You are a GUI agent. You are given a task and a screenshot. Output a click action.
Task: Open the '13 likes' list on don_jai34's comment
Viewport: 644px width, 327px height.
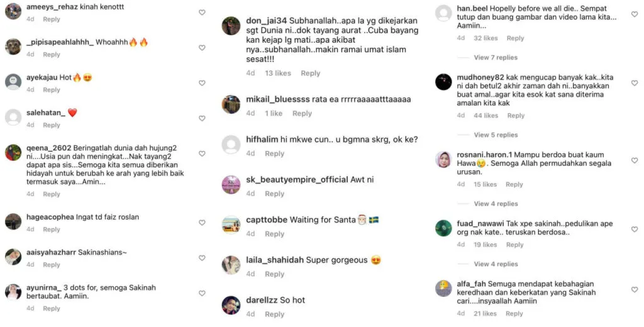[278, 74]
